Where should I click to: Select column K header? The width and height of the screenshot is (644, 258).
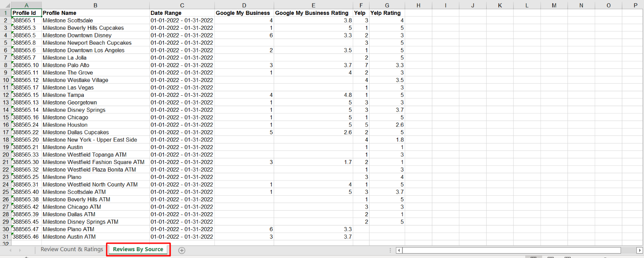(500, 6)
